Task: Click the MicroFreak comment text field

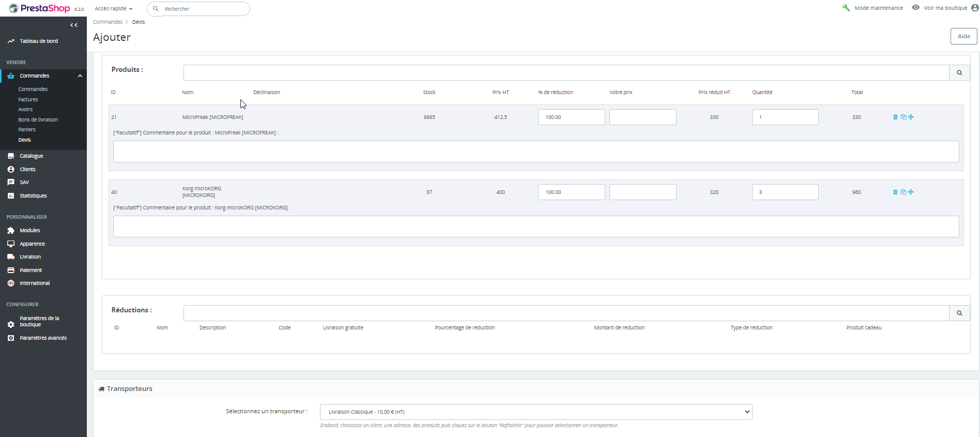Action: pyautogui.click(x=535, y=152)
